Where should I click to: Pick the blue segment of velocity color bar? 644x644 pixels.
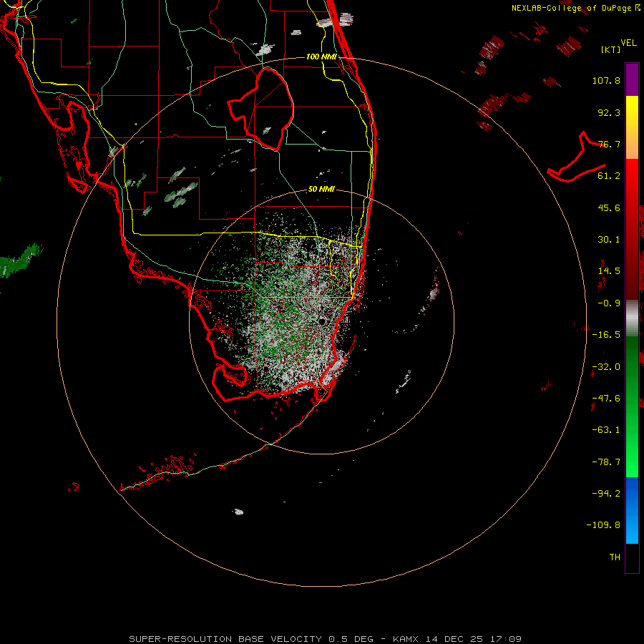(x=632, y=510)
